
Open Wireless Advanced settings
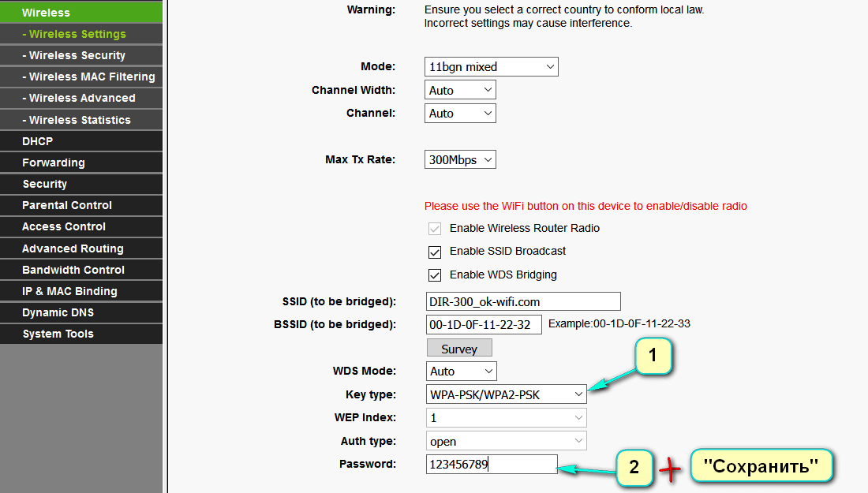tap(81, 98)
